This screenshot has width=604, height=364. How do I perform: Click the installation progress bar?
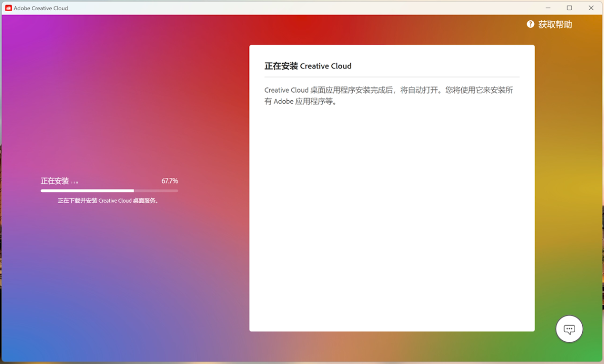click(x=109, y=191)
